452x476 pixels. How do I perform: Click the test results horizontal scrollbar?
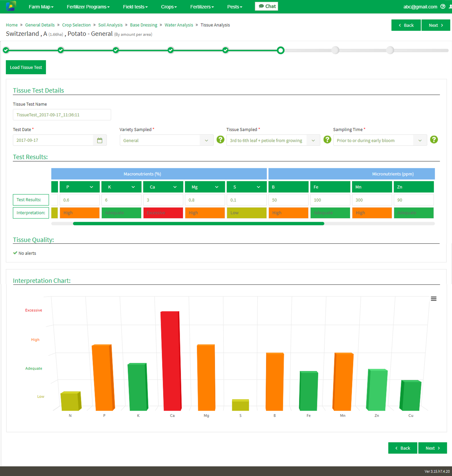pos(199,224)
